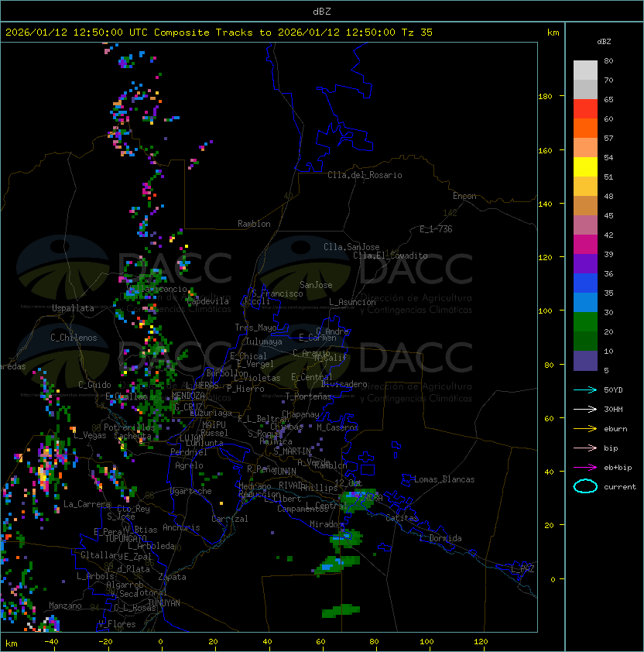Click the Clla.del_Rosario map label
644x652 pixels.
click(x=365, y=175)
